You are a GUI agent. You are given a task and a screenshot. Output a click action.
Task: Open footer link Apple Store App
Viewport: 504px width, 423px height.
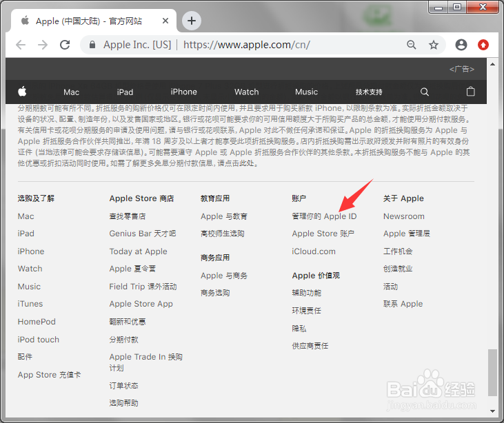[x=141, y=304]
